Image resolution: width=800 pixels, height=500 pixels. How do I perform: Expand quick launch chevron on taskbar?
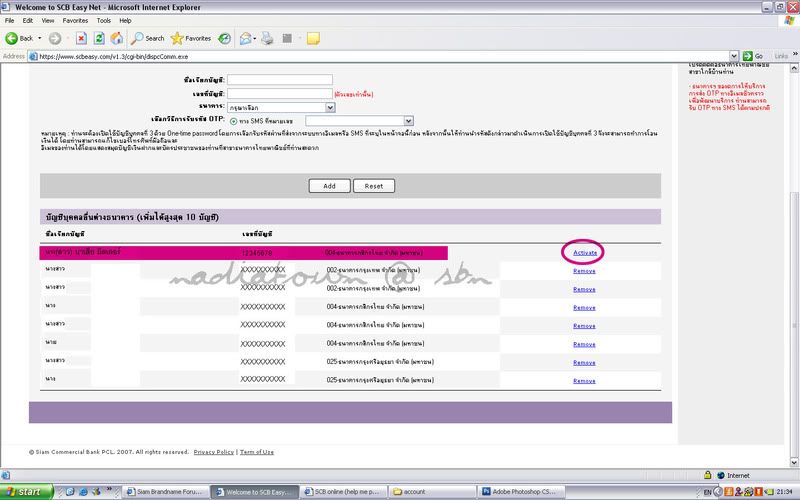pos(109,490)
